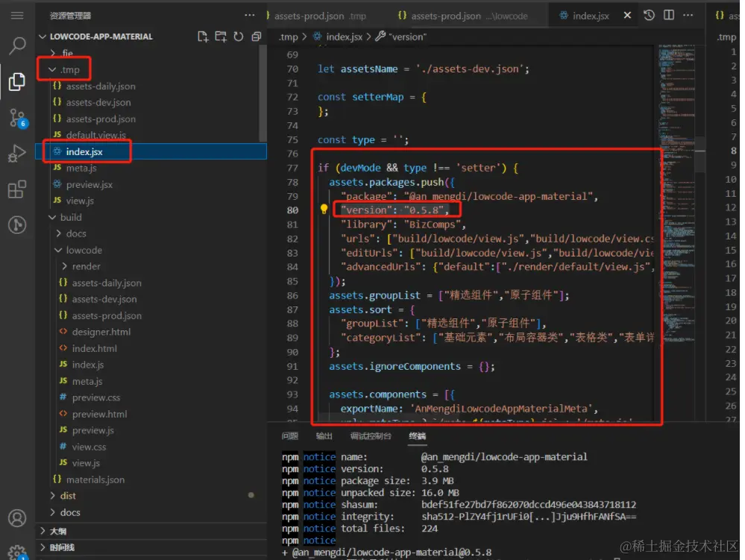Open the hamburger application menu

[17, 16]
